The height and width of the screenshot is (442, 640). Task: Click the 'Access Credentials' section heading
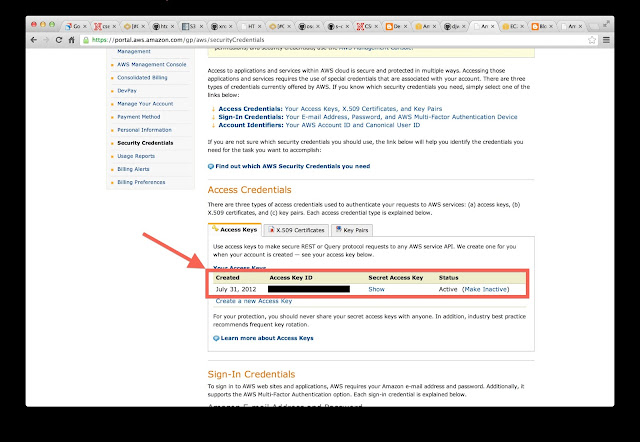pyautogui.click(x=249, y=190)
